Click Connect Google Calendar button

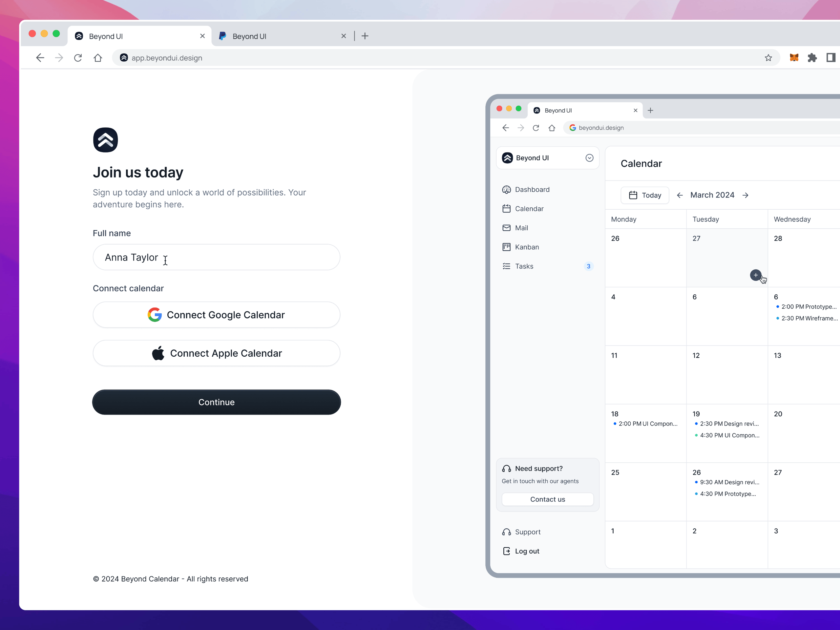(x=217, y=315)
